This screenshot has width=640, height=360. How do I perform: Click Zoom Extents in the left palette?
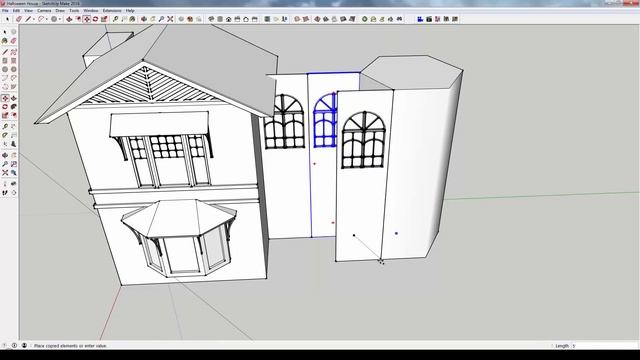click(5, 173)
